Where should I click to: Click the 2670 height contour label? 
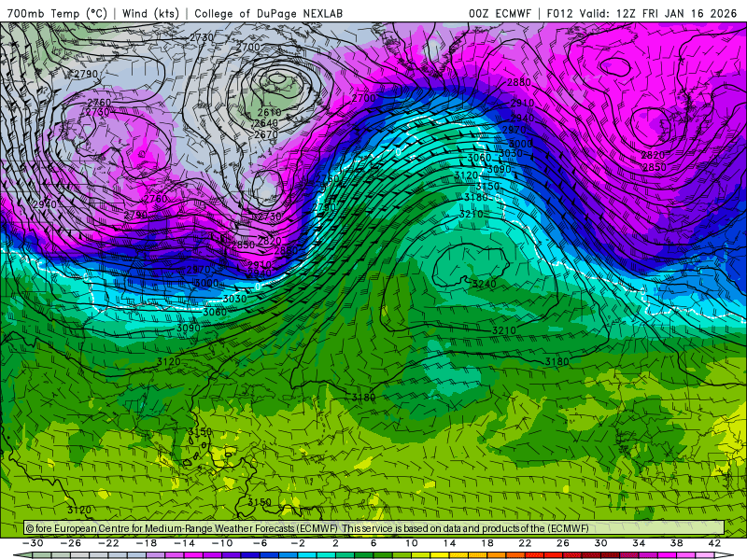point(266,134)
